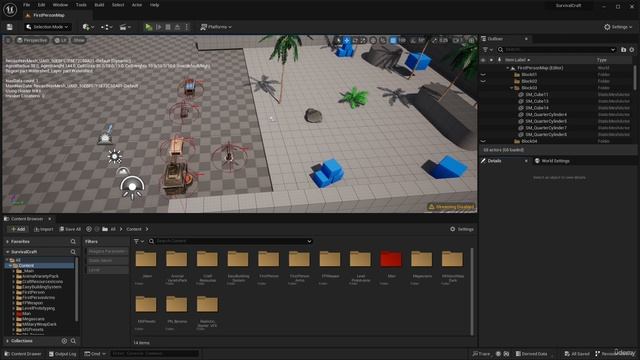Select the translate gizmo tool in the viewport

pyautogui.click(x=347, y=40)
